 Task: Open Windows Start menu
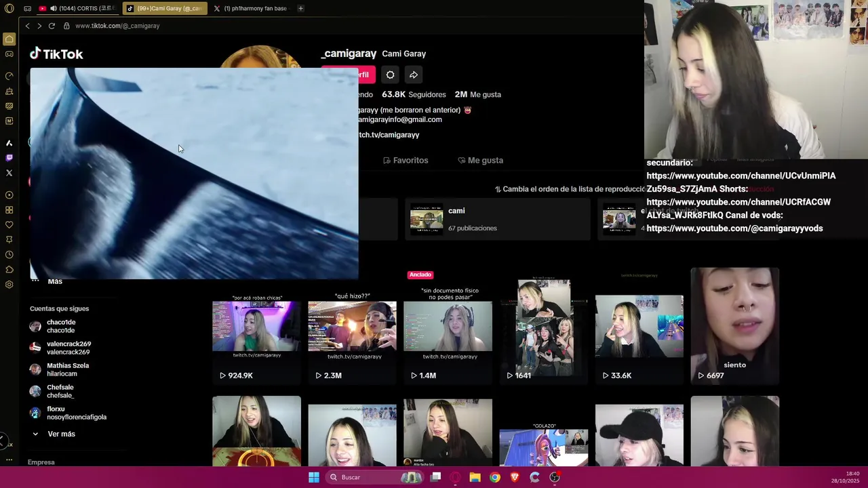point(314,477)
